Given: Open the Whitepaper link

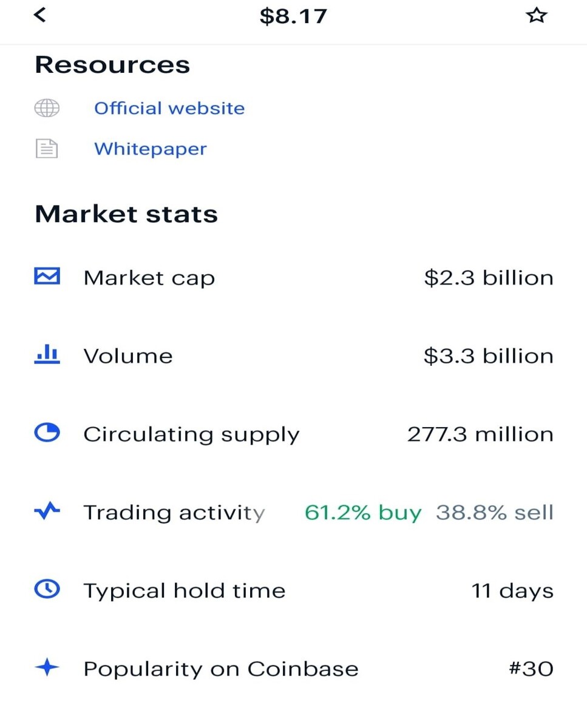Looking at the screenshot, I should (151, 149).
